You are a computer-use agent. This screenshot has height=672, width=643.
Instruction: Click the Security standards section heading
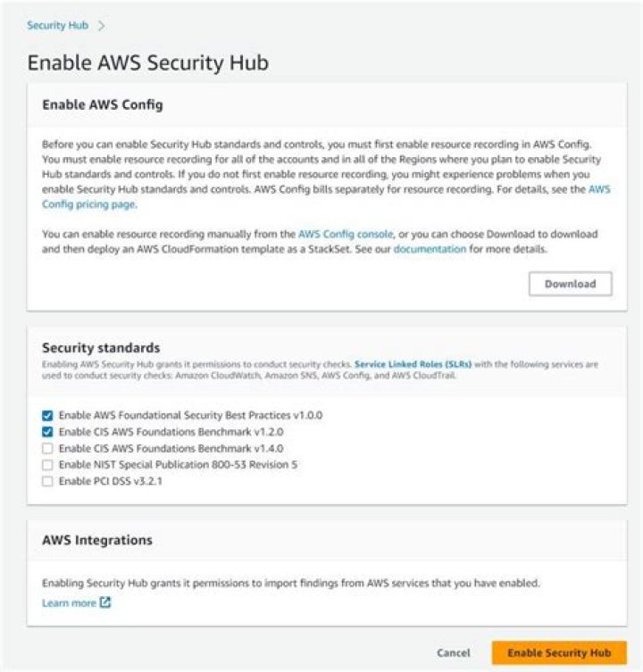99,347
